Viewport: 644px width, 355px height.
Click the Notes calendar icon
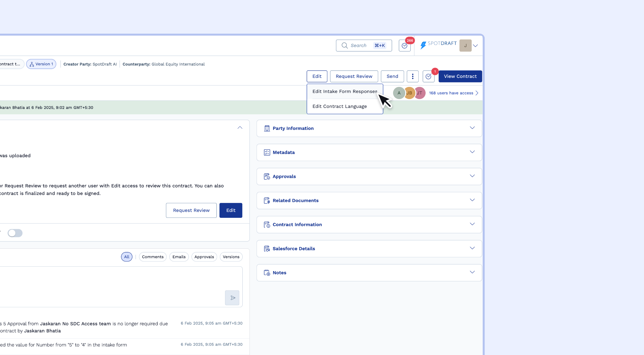pyautogui.click(x=267, y=273)
